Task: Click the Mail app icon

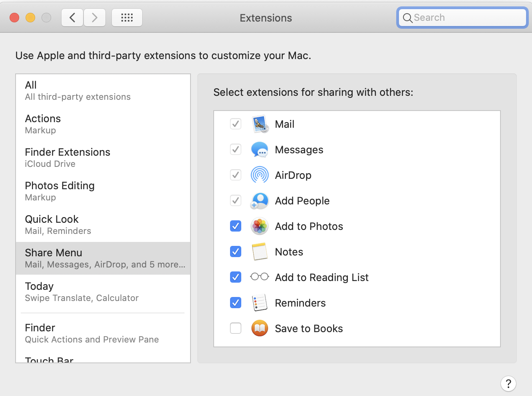Action: click(x=260, y=124)
